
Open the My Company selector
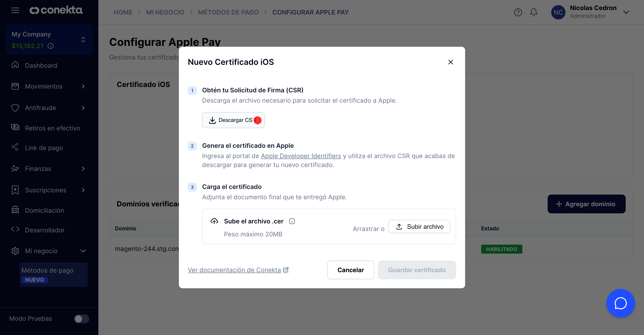tap(49, 40)
